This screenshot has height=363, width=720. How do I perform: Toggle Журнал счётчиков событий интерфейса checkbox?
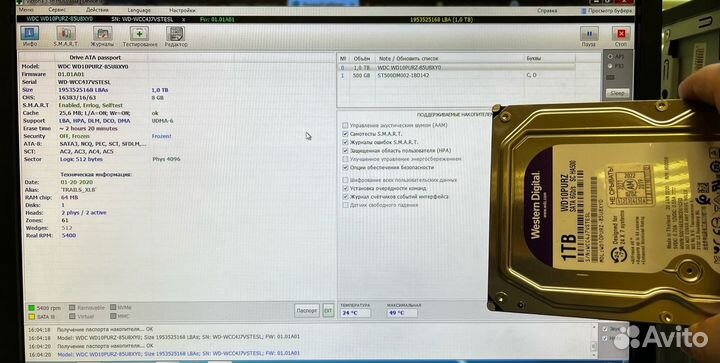pyautogui.click(x=345, y=196)
